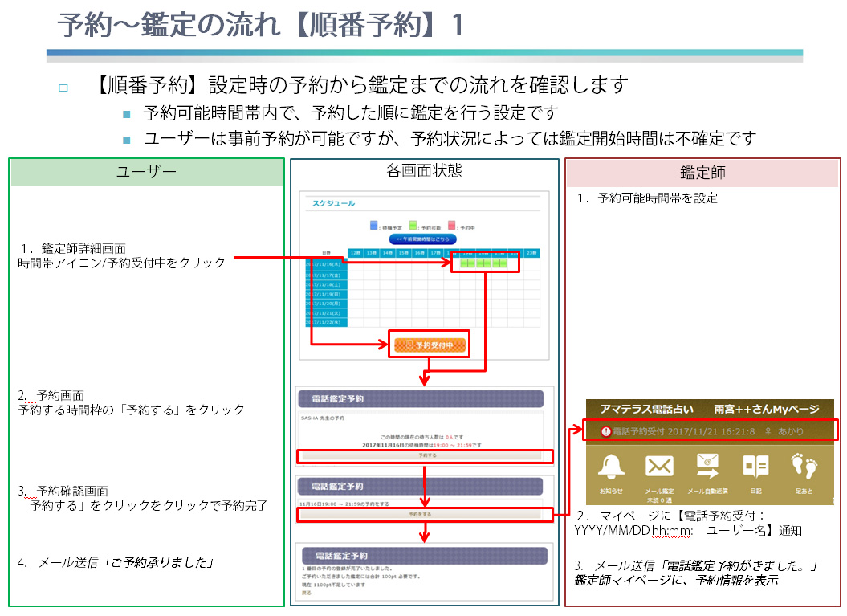
Task: Click red alert icon beside 電話予約受付
Action: [605, 431]
